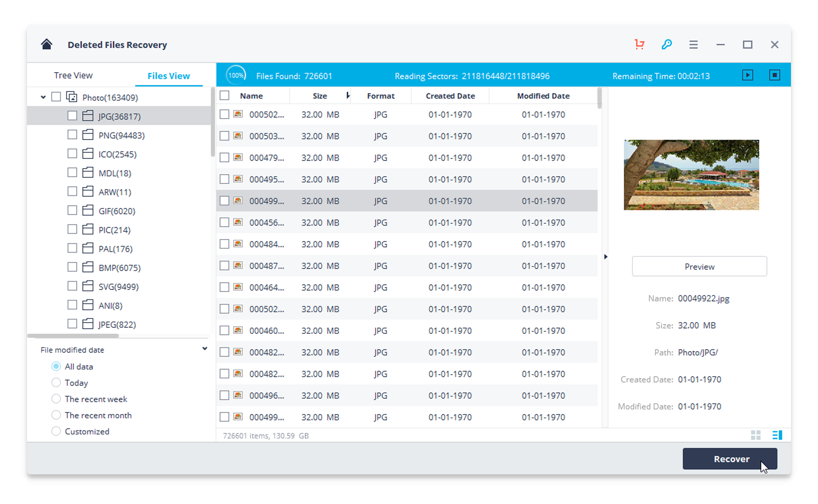Choose The recent week radio option
This screenshot has width=818, height=504.
(x=56, y=399)
